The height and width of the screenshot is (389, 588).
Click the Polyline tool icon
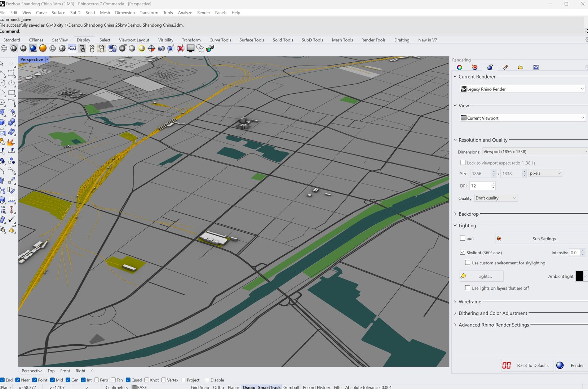[x=2, y=73]
